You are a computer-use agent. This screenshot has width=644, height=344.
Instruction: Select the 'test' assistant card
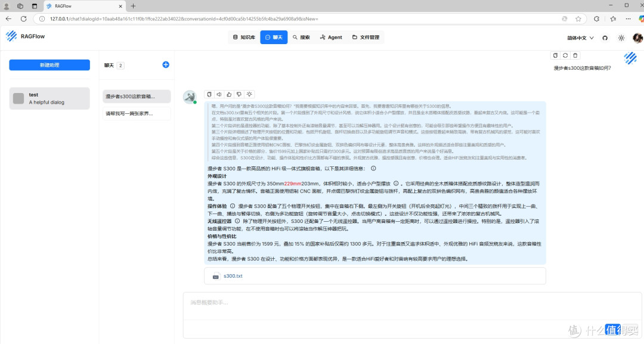tap(49, 98)
